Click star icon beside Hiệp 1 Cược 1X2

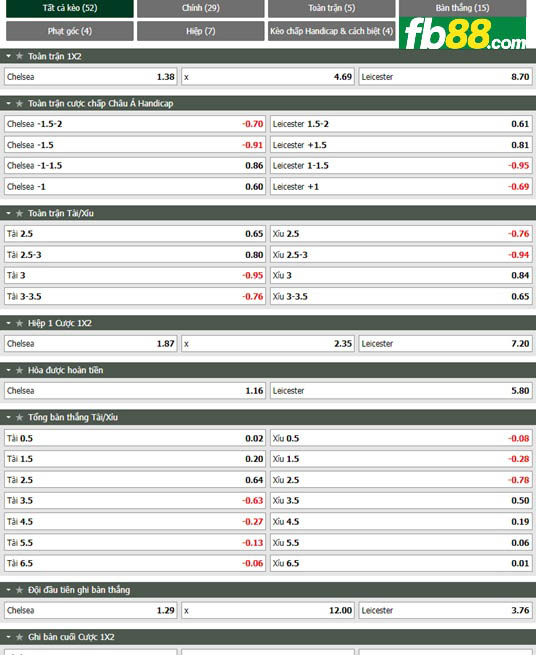click(x=19, y=323)
